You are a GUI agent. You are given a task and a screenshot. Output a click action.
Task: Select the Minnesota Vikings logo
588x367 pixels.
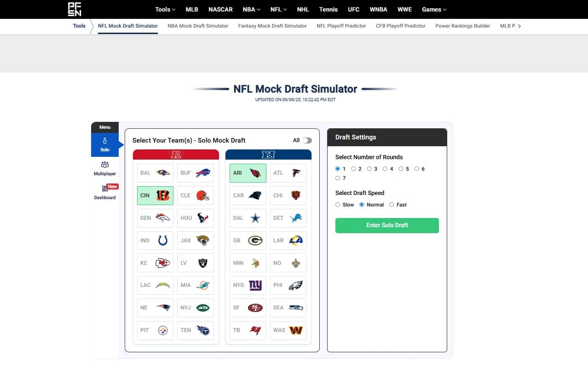coord(255,263)
